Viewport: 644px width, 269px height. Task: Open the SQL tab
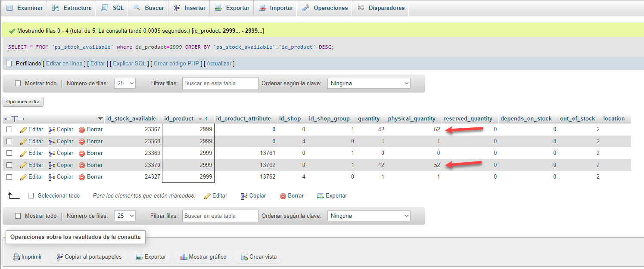(x=112, y=8)
